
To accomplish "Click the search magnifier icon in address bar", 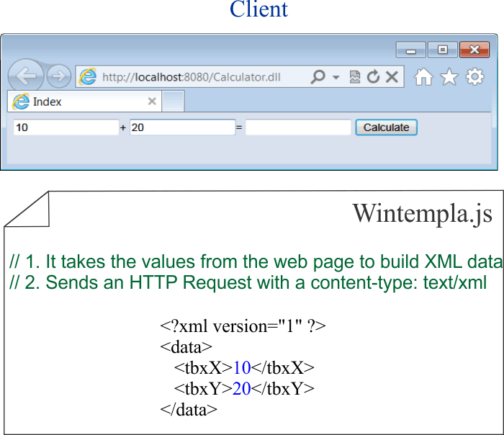I will 318,77.
